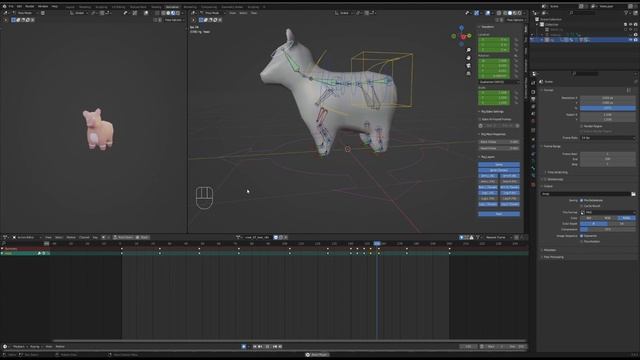The image size is (640, 360).
Task: Toggle Bake All Keyed Frames checkbox
Action: point(480,119)
